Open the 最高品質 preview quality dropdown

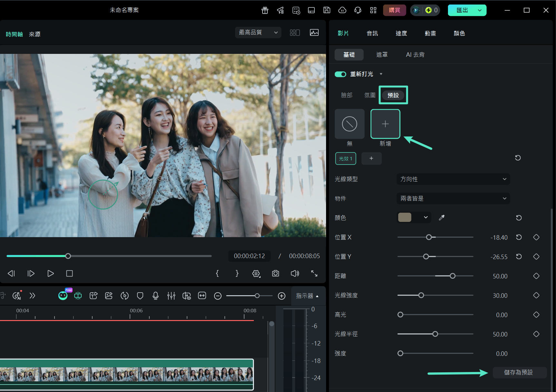click(x=258, y=33)
